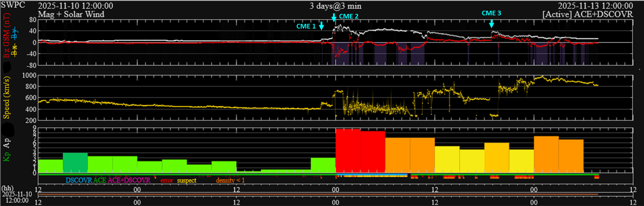Click the start date 2025-11-10 12:00:00 at top
Viewport: 644px width, 206px height.
click(x=75, y=6)
